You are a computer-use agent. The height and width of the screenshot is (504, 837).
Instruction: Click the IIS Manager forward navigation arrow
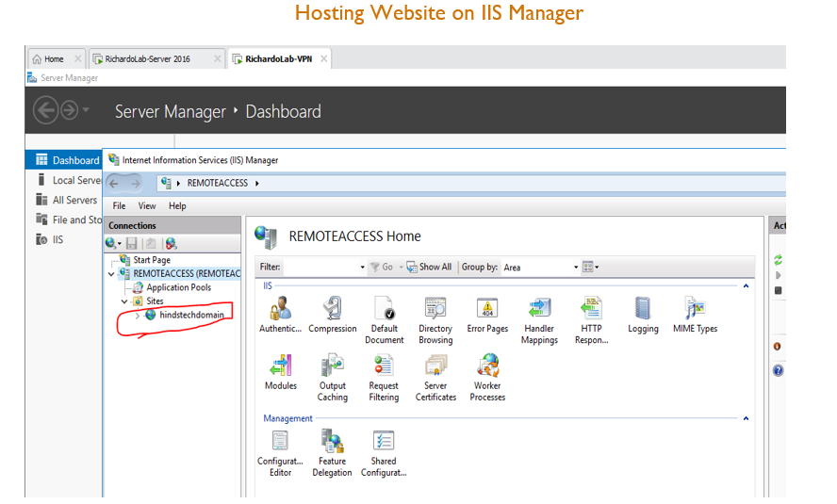(x=135, y=184)
